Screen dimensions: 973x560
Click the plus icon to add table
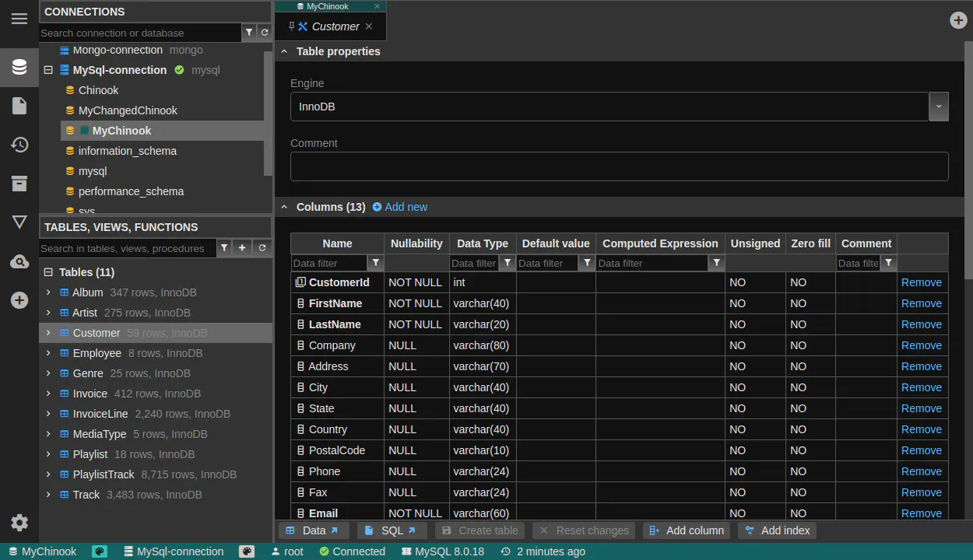click(242, 248)
